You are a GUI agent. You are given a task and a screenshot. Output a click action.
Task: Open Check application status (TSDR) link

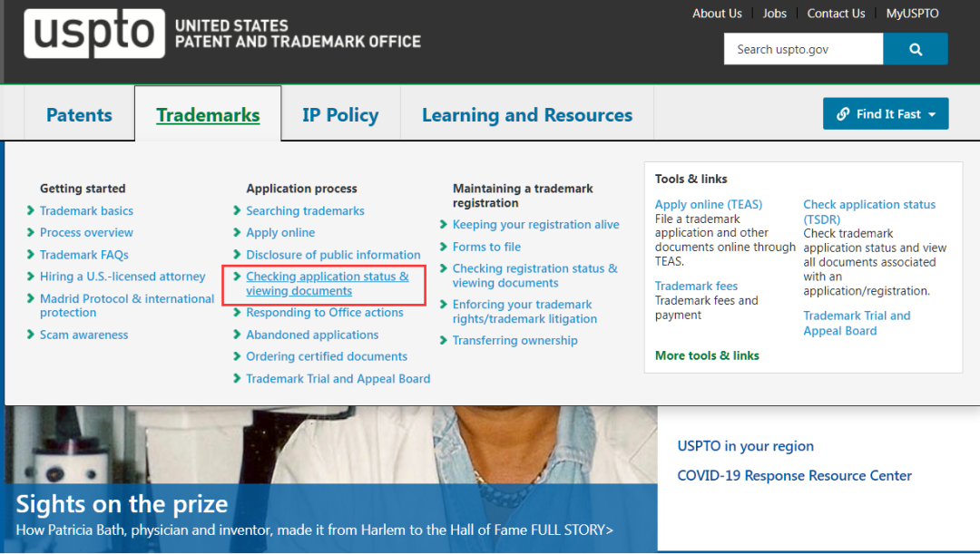[869, 212]
